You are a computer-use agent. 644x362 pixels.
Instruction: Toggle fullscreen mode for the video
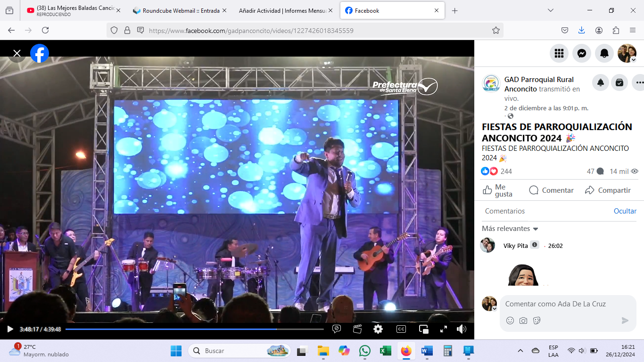pos(444,329)
